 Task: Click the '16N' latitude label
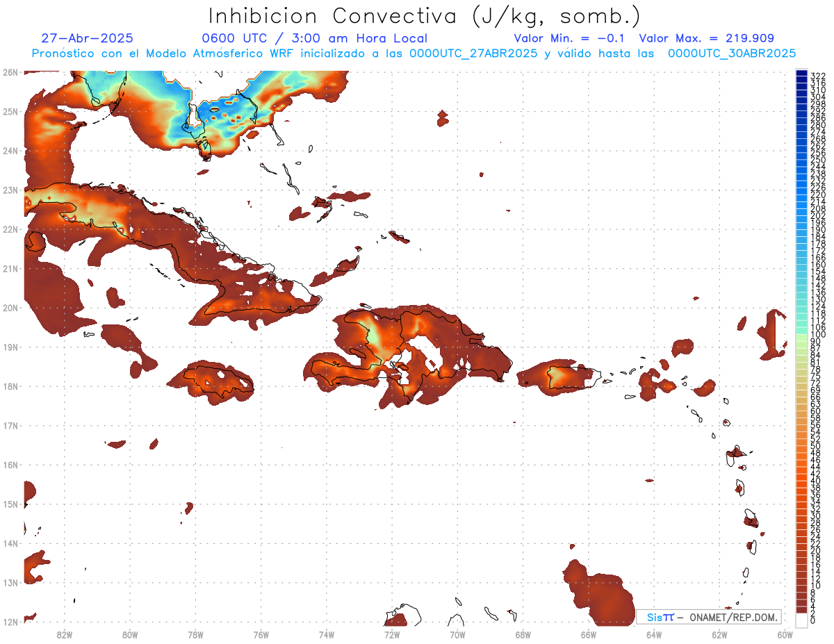[x=10, y=465]
